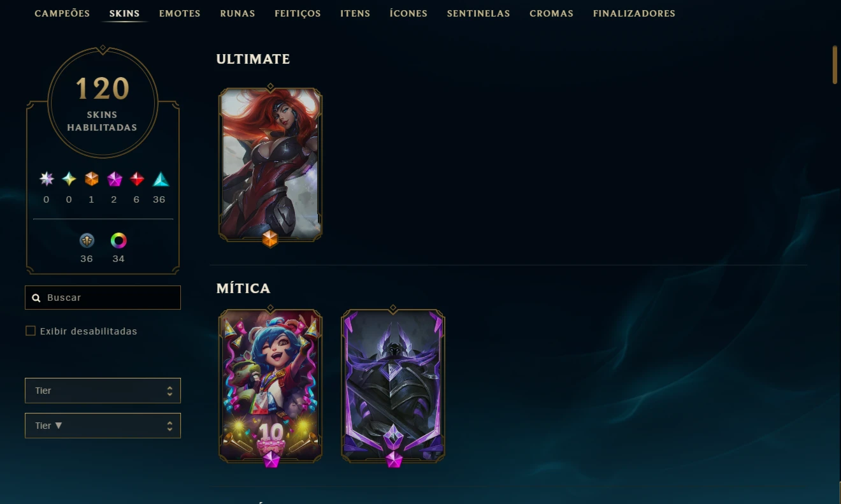
Task: Click the red Legendary tier gem icon
Action: [x=138, y=179]
